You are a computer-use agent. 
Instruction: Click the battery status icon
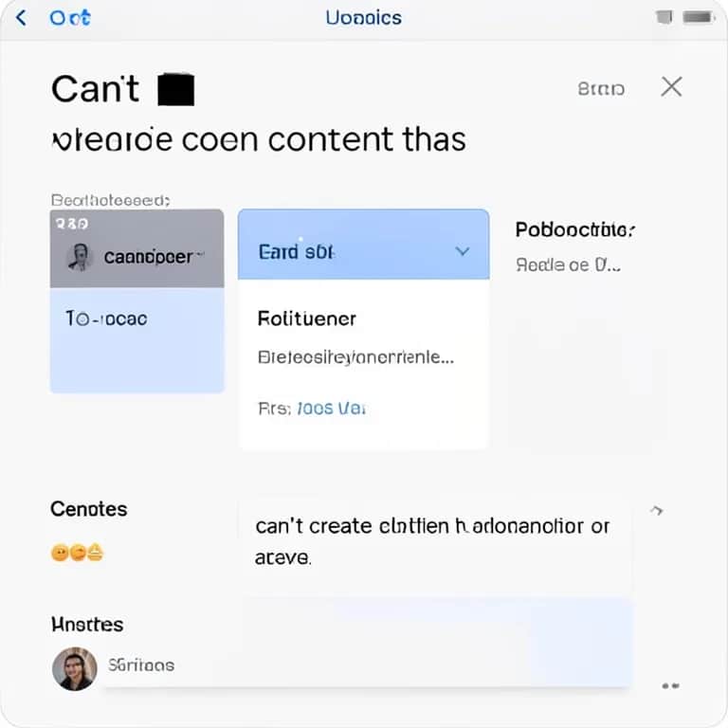698,18
